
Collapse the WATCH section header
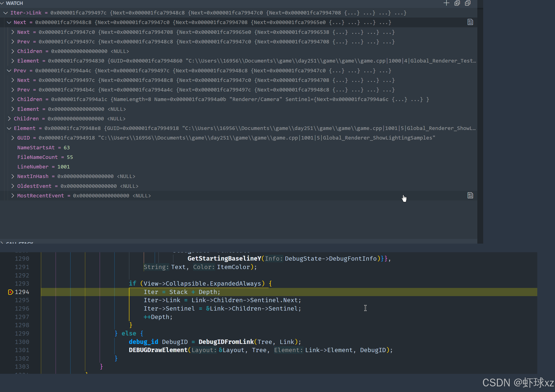[2, 3]
